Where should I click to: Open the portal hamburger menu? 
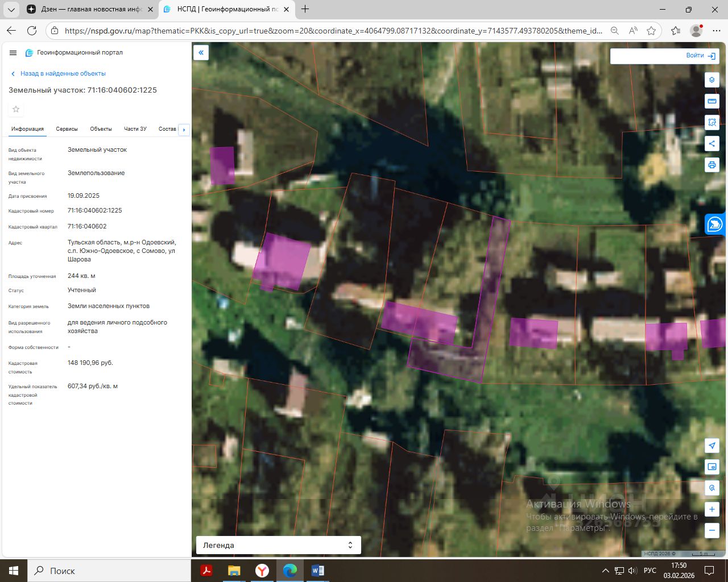point(13,53)
